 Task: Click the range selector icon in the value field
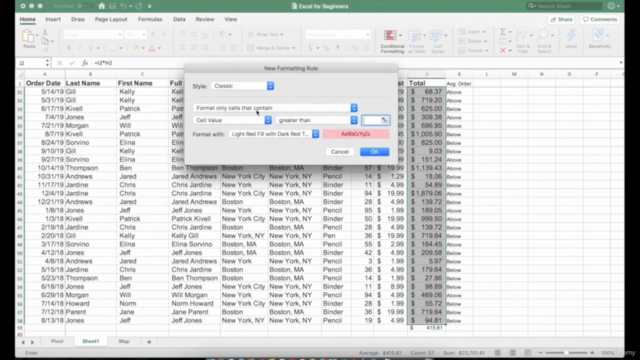pyautogui.click(x=384, y=120)
